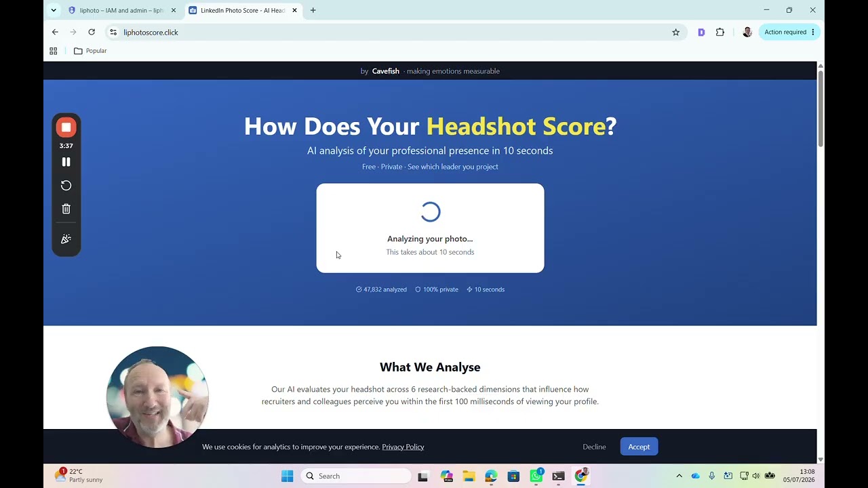Open the Terminal app from taskbar
Viewport: 868px width, 488px height.
click(558, 476)
